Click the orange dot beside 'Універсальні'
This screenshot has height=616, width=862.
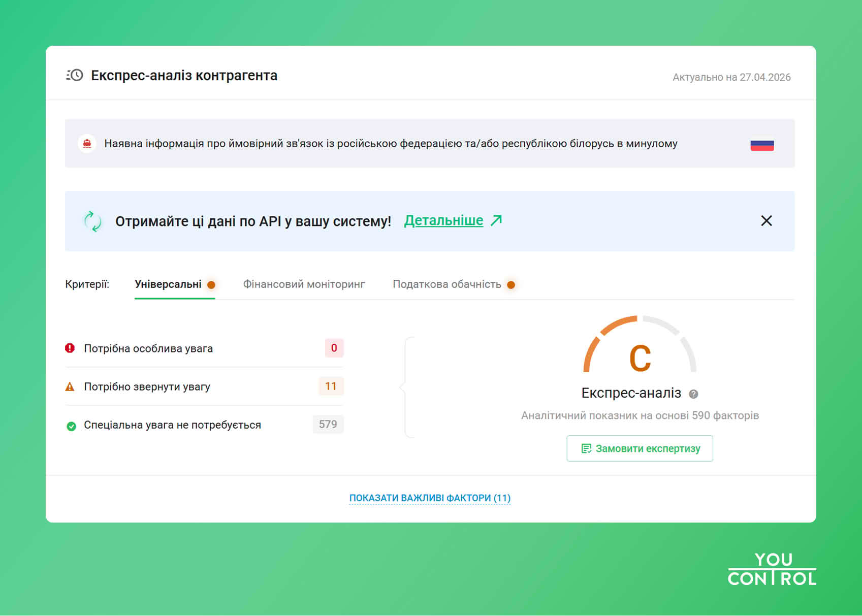pos(212,284)
